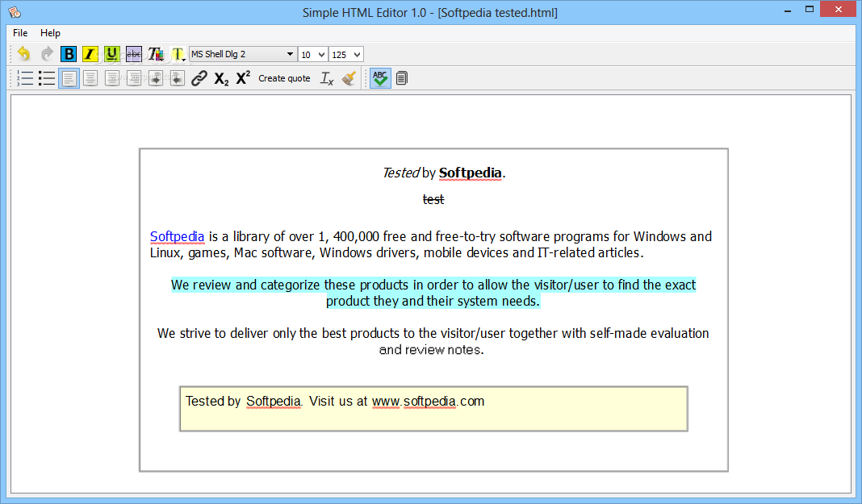This screenshot has height=504, width=862.
Task: Open the Help menu
Action: pyautogui.click(x=50, y=33)
